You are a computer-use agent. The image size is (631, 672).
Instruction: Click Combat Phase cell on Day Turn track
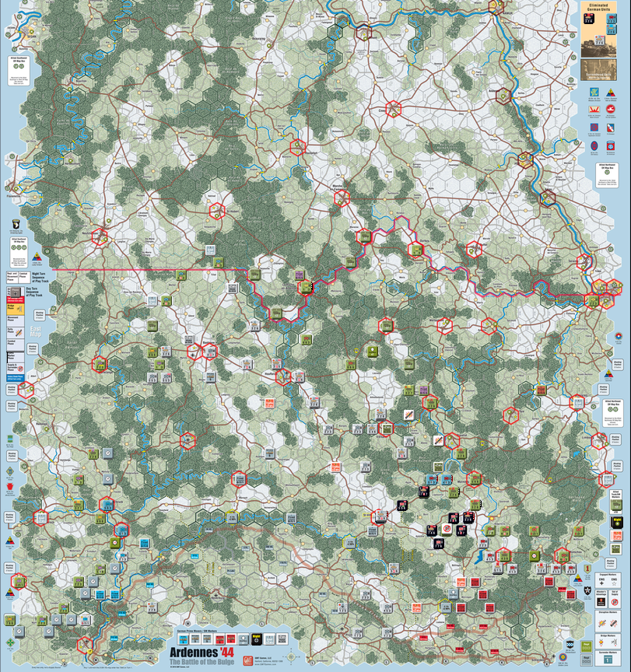click(x=16, y=345)
